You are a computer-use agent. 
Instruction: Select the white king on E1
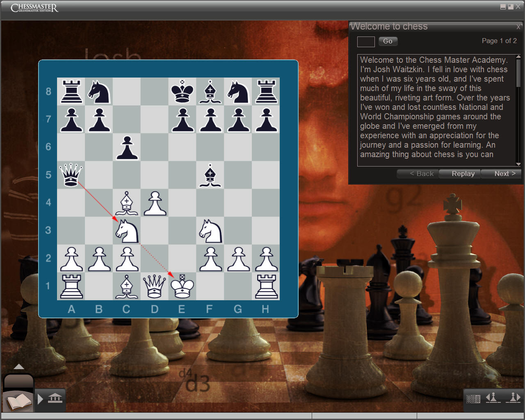tap(183, 286)
